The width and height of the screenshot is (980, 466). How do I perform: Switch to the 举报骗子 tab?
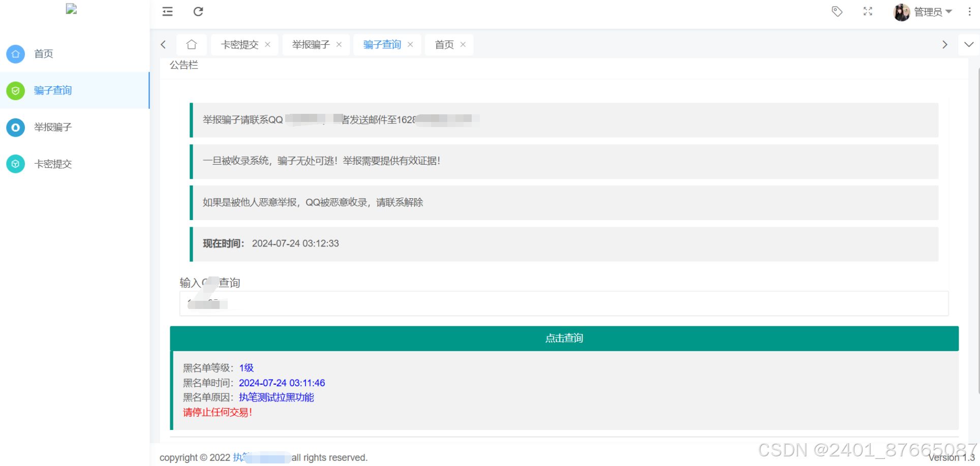coord(311,44)
